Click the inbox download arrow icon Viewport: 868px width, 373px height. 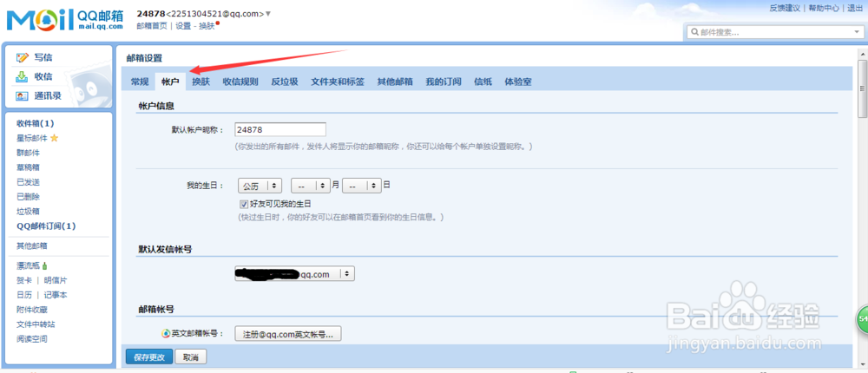[x=22, y=76]
